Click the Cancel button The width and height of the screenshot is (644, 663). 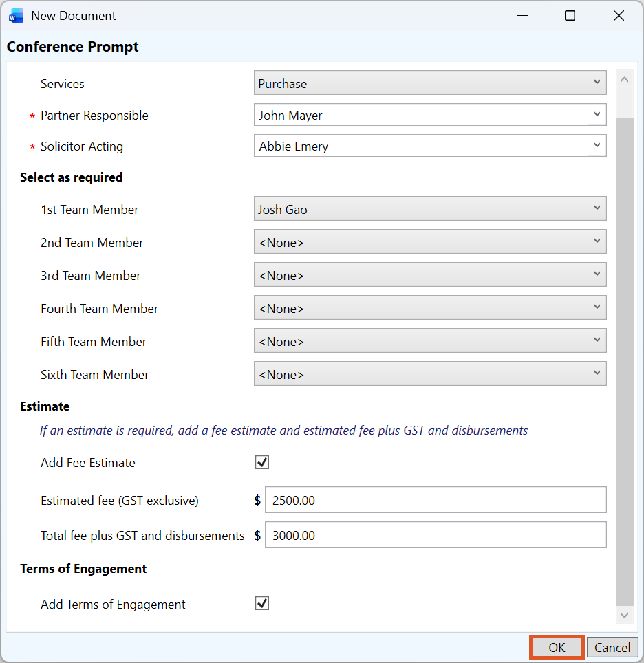612,647
